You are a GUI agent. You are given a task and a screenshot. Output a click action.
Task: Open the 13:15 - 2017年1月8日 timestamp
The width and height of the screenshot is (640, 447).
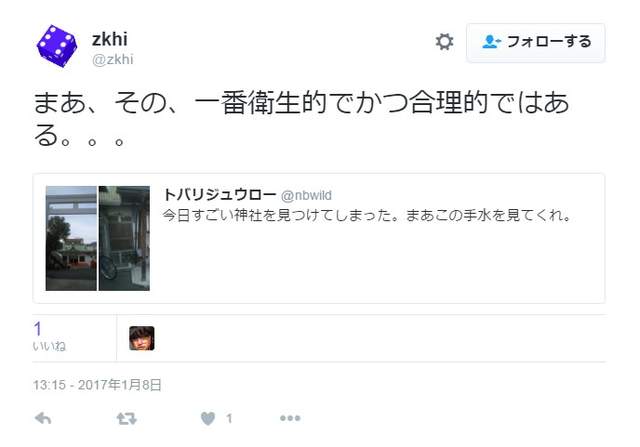tap(97, 385)
